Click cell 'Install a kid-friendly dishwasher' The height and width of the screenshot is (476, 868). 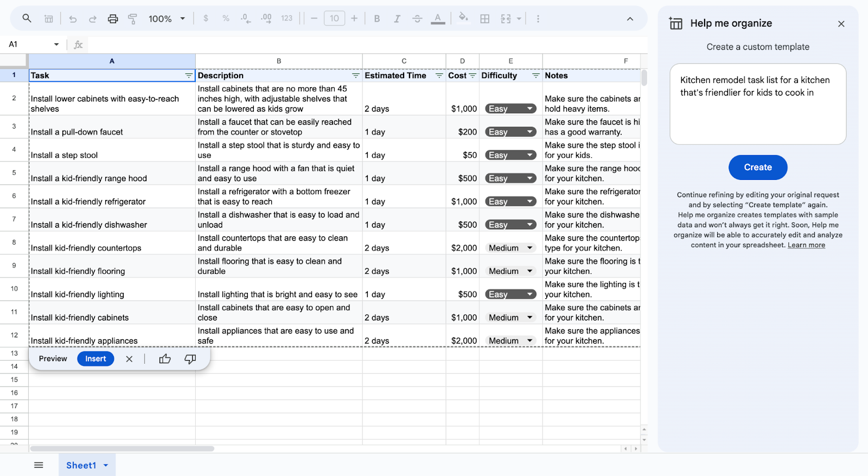(x=112, y=220)
